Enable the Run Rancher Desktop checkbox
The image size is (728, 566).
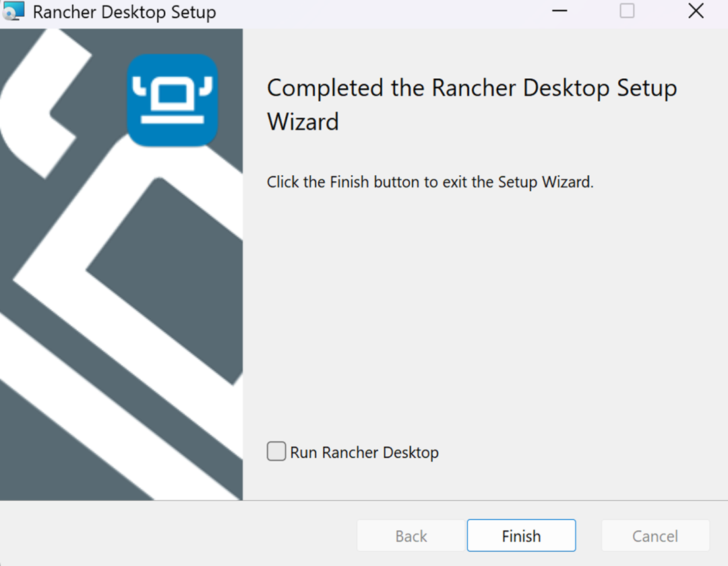coord(276,451)
